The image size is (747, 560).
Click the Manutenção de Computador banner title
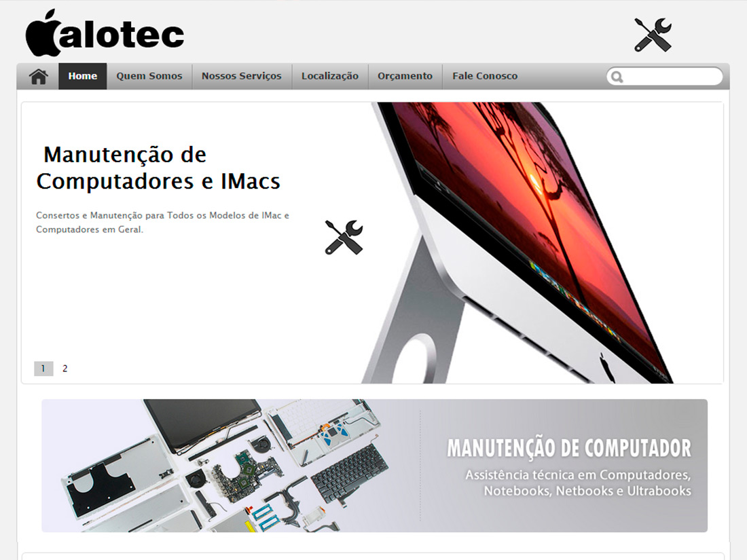pos(569,448)
